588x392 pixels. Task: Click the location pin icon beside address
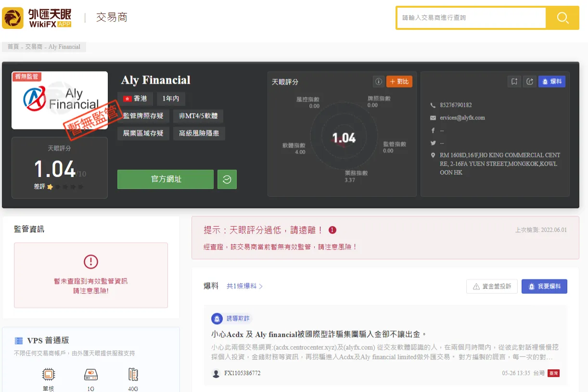[433, 155]
